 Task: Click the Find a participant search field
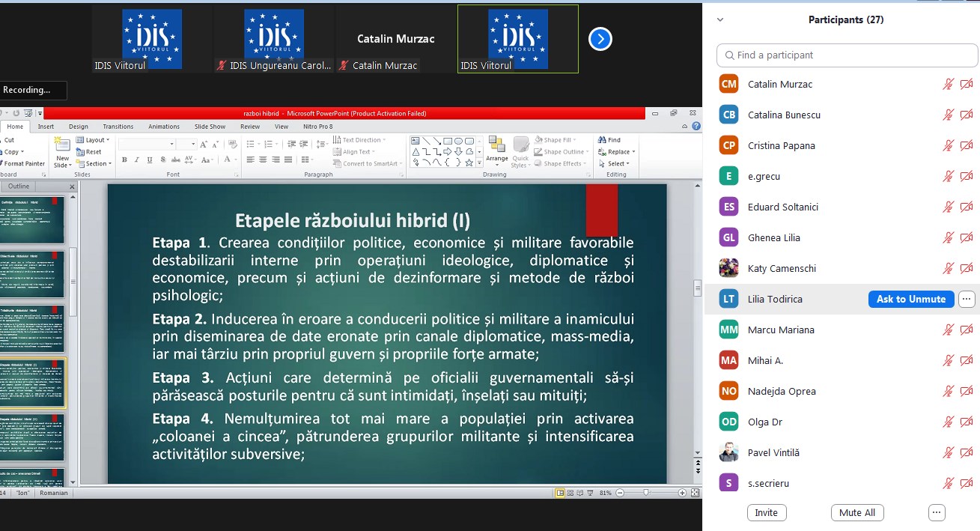pyautogui.click(x=847, y=55)
